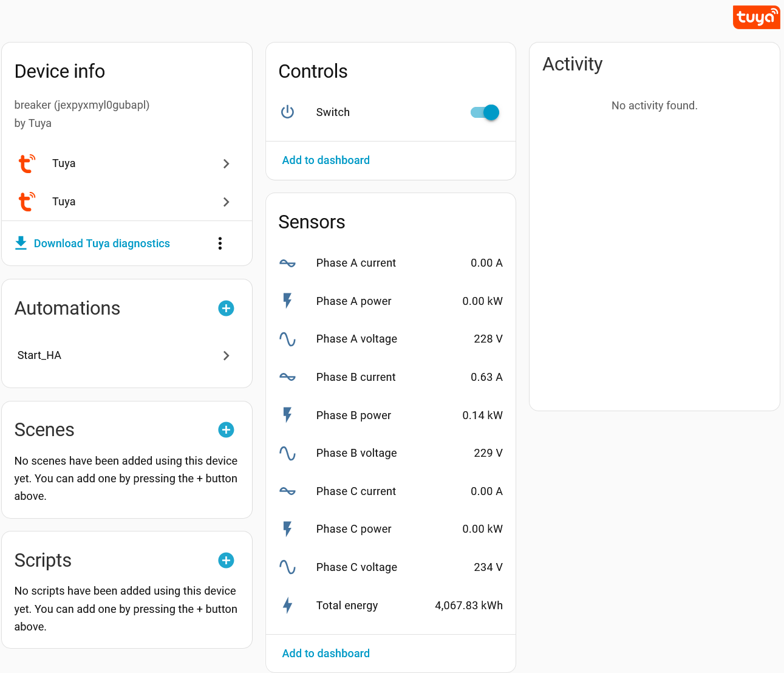Click the Tuya logo in top corner
Viewport: 784px width, 673px height.
(x=756, y=17)
